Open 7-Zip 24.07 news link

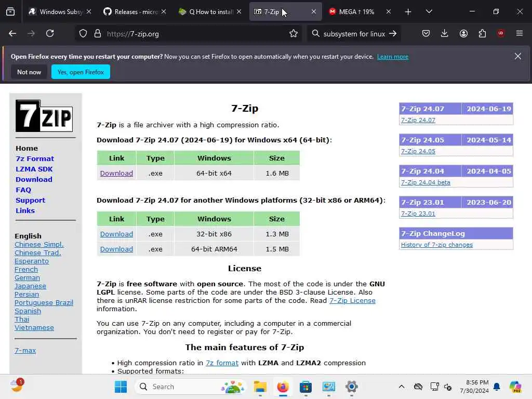point(418,120)
